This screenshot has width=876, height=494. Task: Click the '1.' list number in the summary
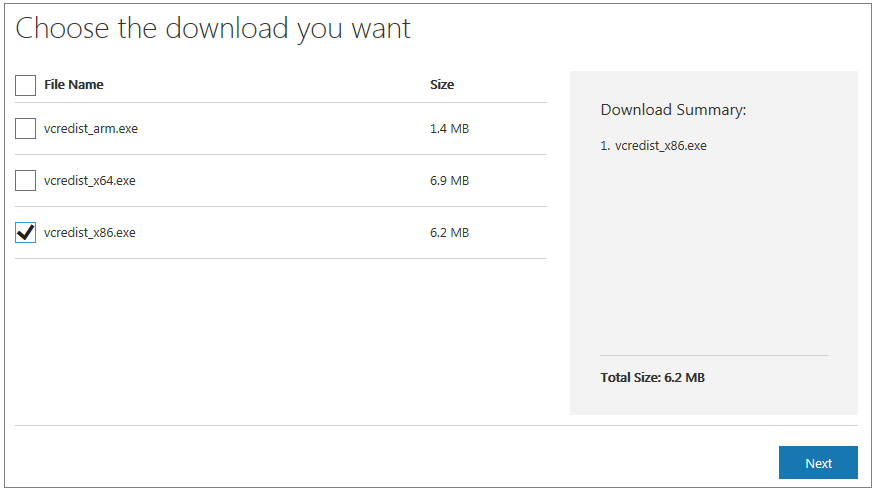[x=605, y=146]
